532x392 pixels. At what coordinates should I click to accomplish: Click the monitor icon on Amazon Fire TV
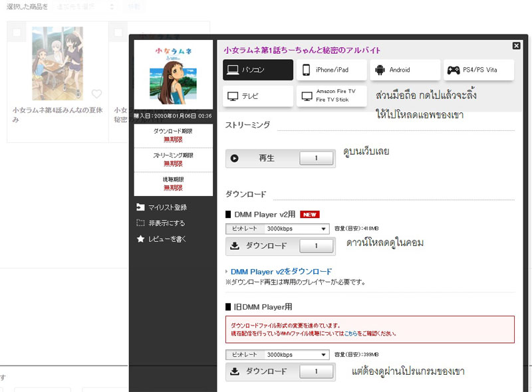click(307, 96)
